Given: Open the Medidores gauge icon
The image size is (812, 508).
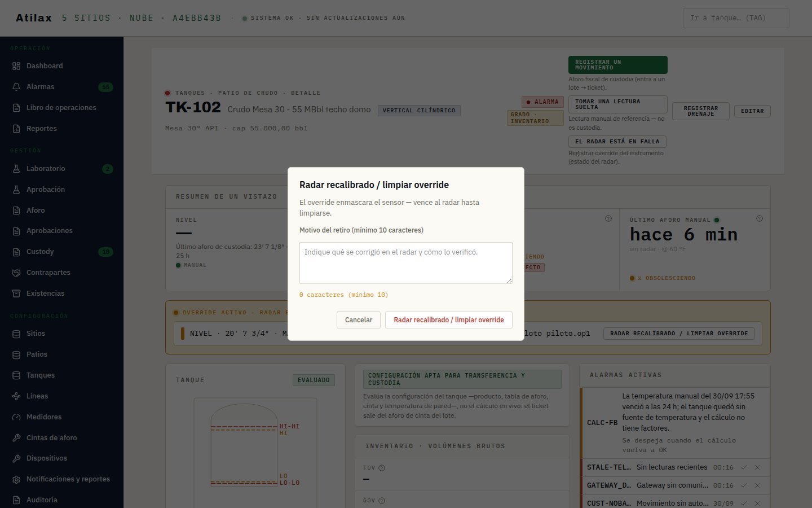Looking at the screenshot, I should click(16, 417).
